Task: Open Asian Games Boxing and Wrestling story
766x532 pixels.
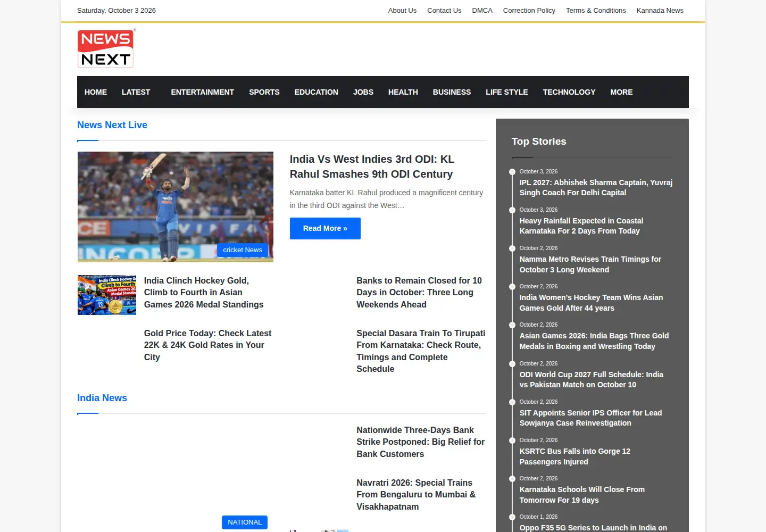Action: (x=594, y=341)
